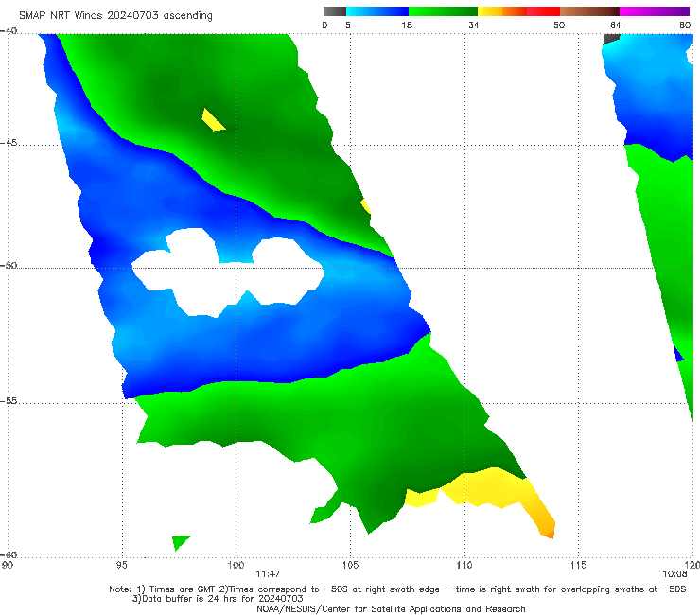This screenshot has width=700, height=615.
Task: Click the brown 50-64 segment of the color bar
Action: (x=589, y=11)
